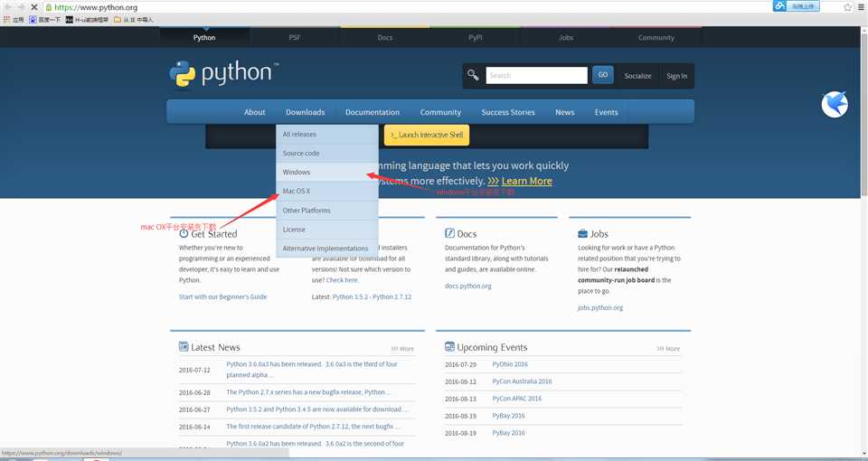Image resolution: width=868 pixels, height=461 pixels.
Task: Open the Downloads navigation menu
Action: (305, 112)
